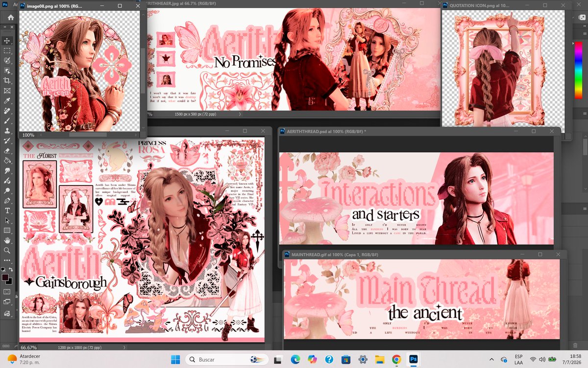Open the foreground color picker
The image size is (588, 368).
5,278
